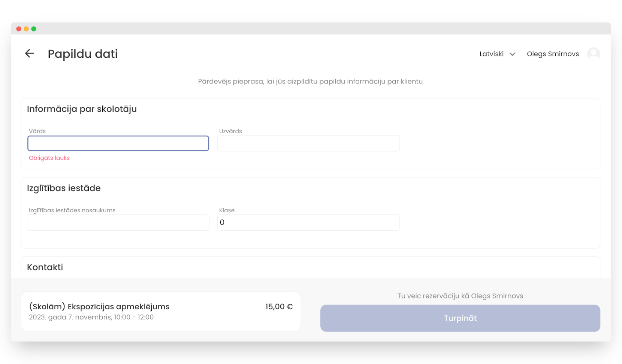Viewport: 622px width, 364px height.
Task: Click the chevron next to Latviski
Action: click(x=512, y=54)
